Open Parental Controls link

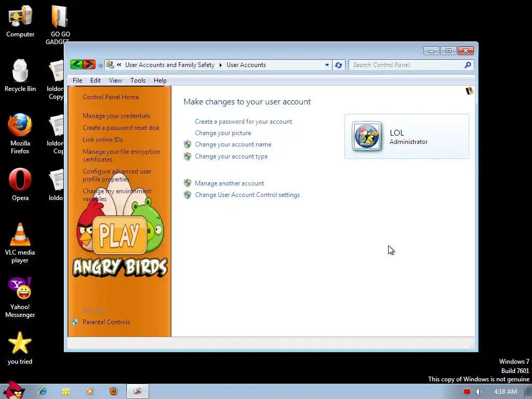(x=106, y=322)
